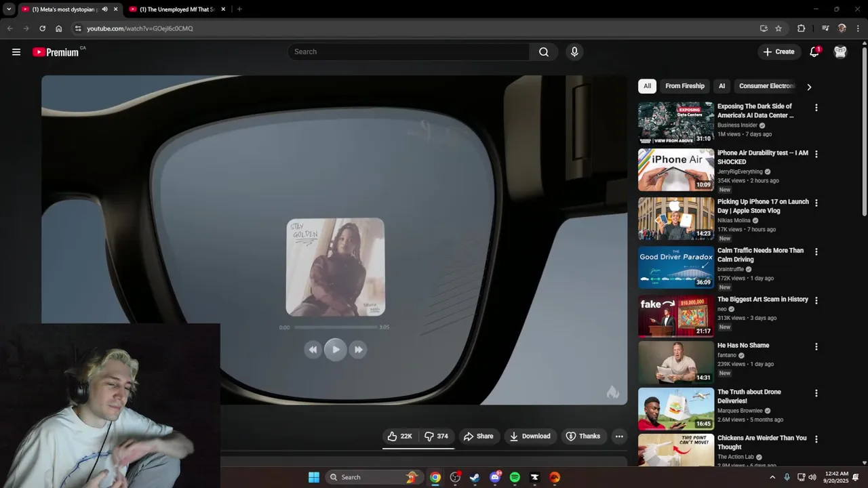Viewport: 868px width, 488px height.
Task: Open Windows Start menu
Action: point(314,477)
